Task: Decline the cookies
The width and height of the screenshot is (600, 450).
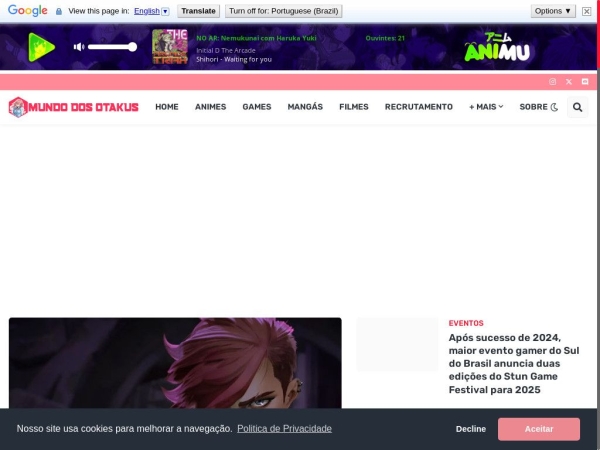Action: pos(471,429)
